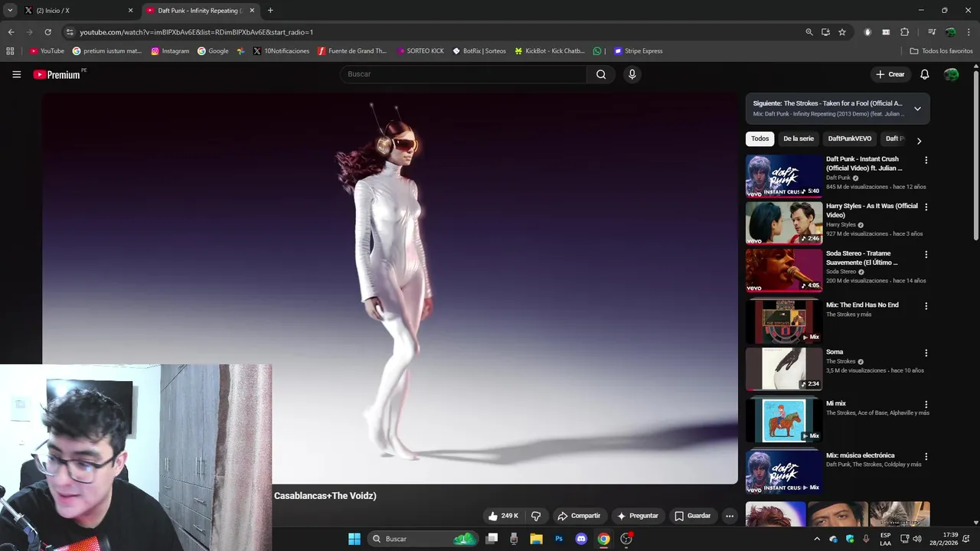Open Chrome zoom magnifier in address bar
The width and height of the screenshot is (980, 551).
coord(809,32)
